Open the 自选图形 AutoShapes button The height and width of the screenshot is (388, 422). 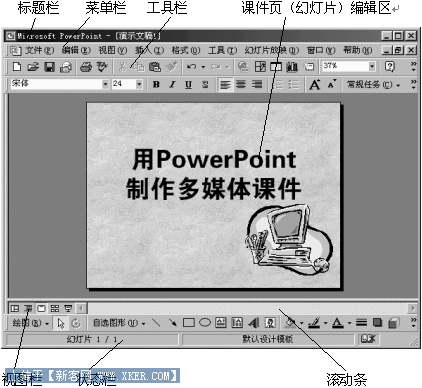(x=119, y=323)
